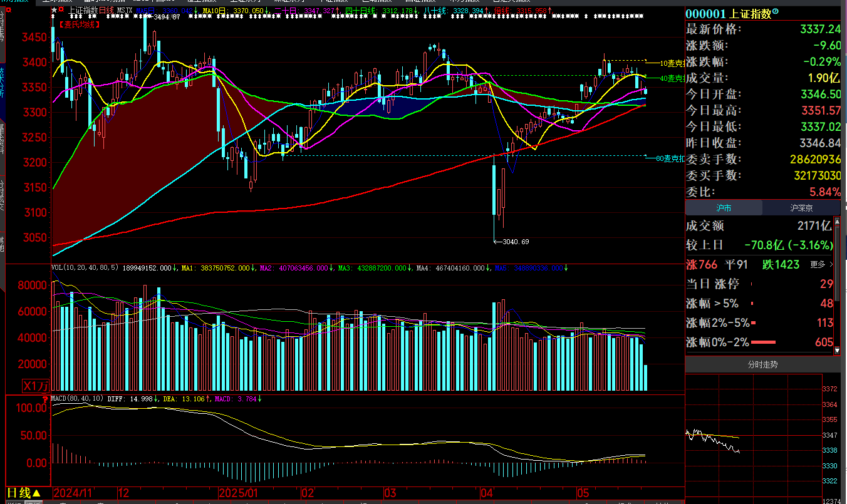Screen dimensions: 847x504
Task: Click the small square icon next to the chart title star
Action: click(61, 11)
